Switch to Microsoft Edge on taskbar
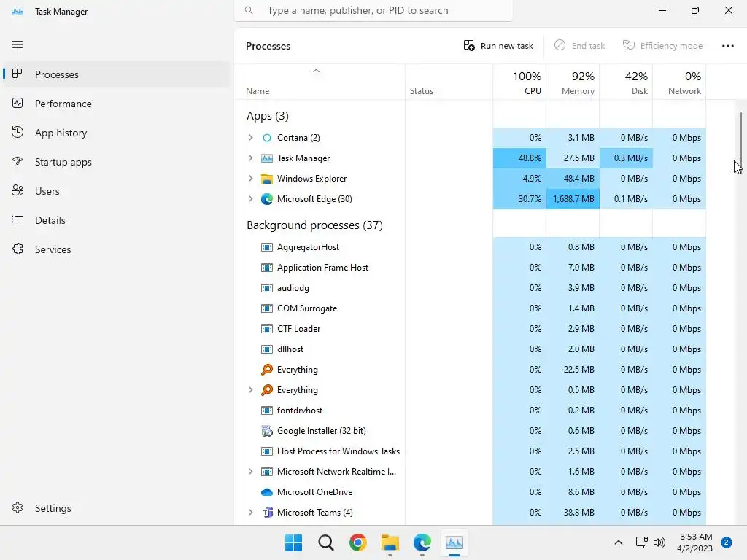The image size is (747, 560). coord(422,542)
